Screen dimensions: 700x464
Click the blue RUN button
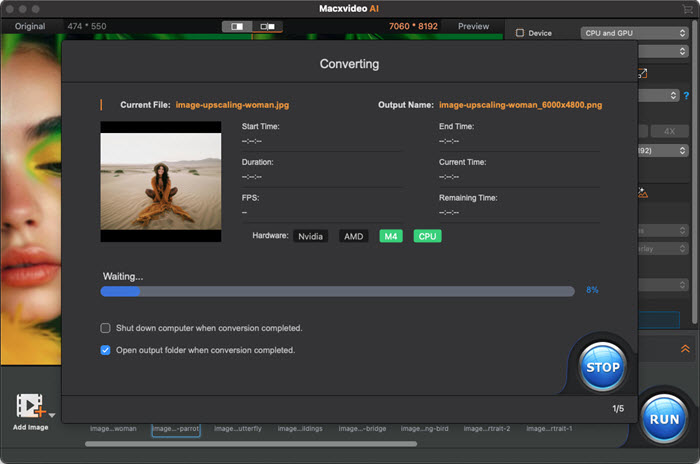664,419
